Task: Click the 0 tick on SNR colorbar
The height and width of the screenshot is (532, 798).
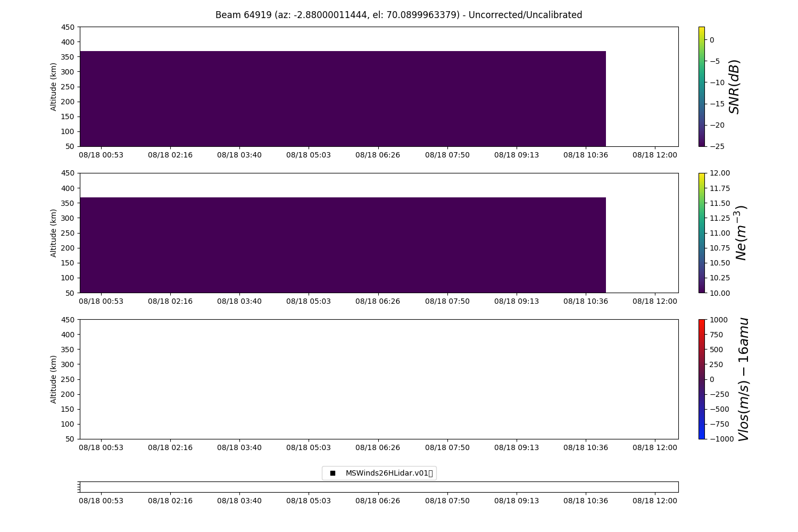Action: (712, 40)
